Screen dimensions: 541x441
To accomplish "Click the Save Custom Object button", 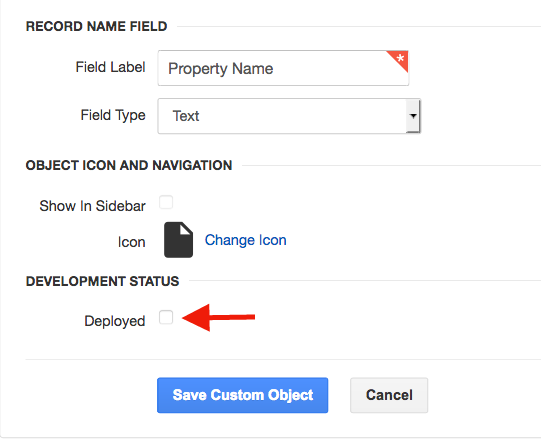I will [243, 395].
